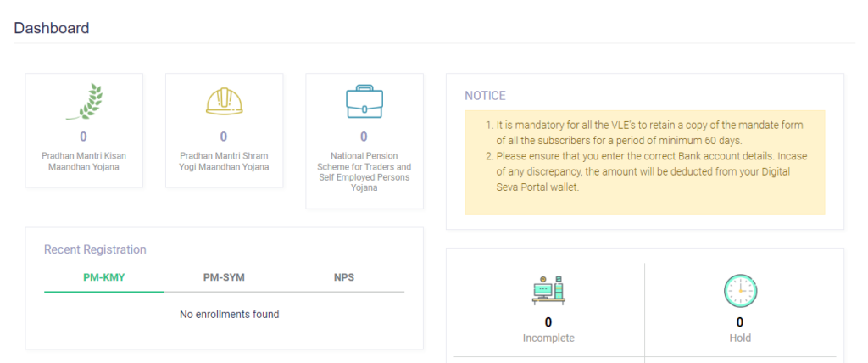Click the wheat sprig icon for Kisan Maandhan
Viewport: 868px width, 363px height.
(84, 102)
